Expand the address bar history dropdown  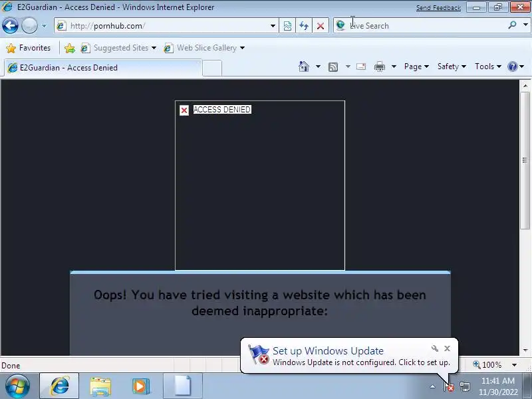pyautogui.click(x=273, y=26)
